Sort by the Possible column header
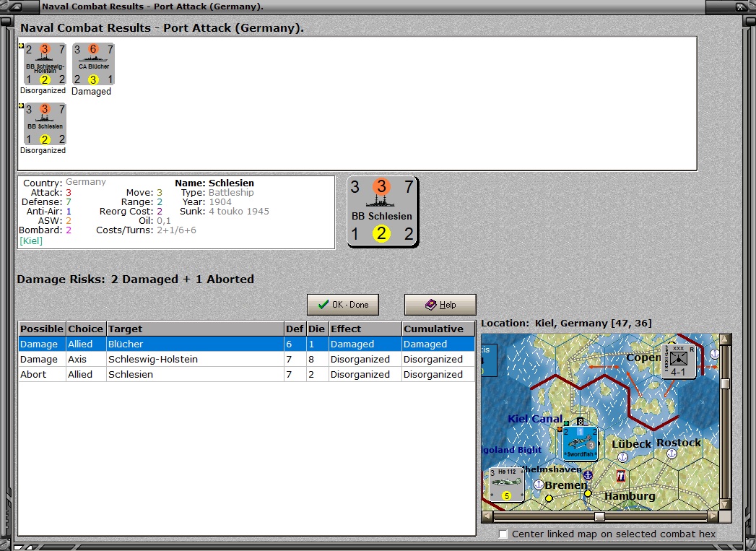The width and height of the screenshot is (756, 551). pyautogui.click(x=42, y=329)
